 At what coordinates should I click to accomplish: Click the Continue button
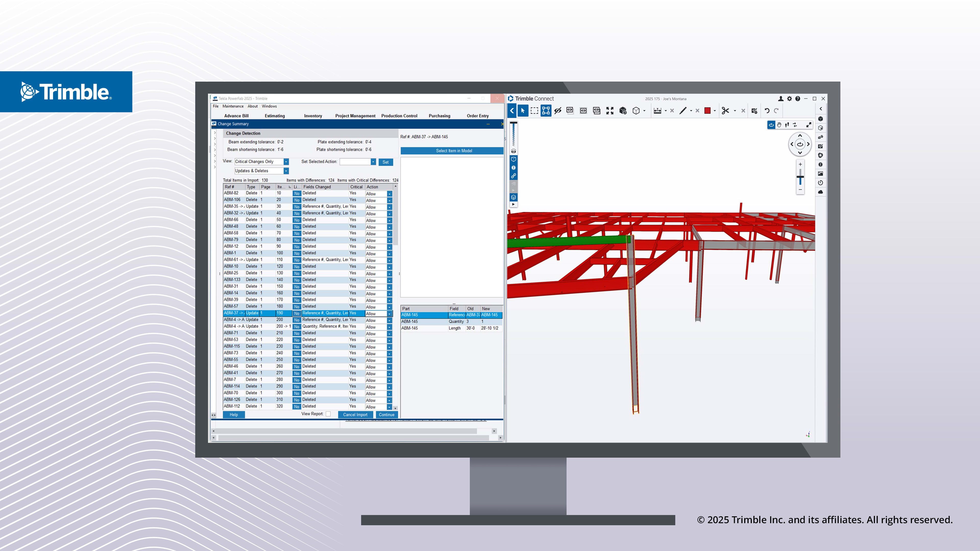pyautogui.click(x=387, y=415)
